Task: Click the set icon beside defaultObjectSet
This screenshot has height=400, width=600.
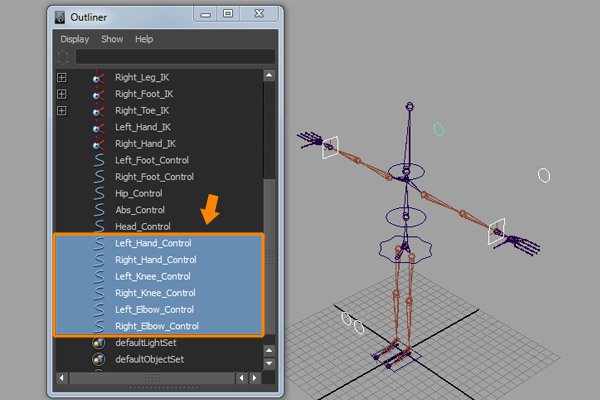Action: (99, 359)
